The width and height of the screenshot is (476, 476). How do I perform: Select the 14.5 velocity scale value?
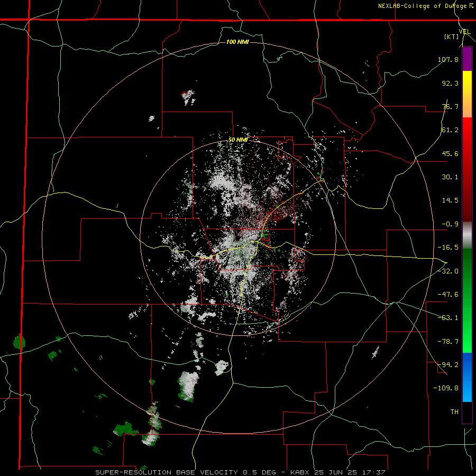(450, 200)
